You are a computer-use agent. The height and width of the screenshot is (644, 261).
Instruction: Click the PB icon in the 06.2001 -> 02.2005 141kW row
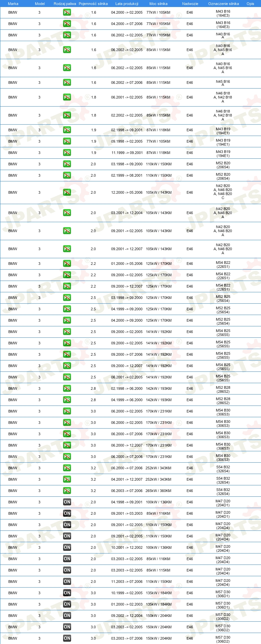tap(67, 377)
